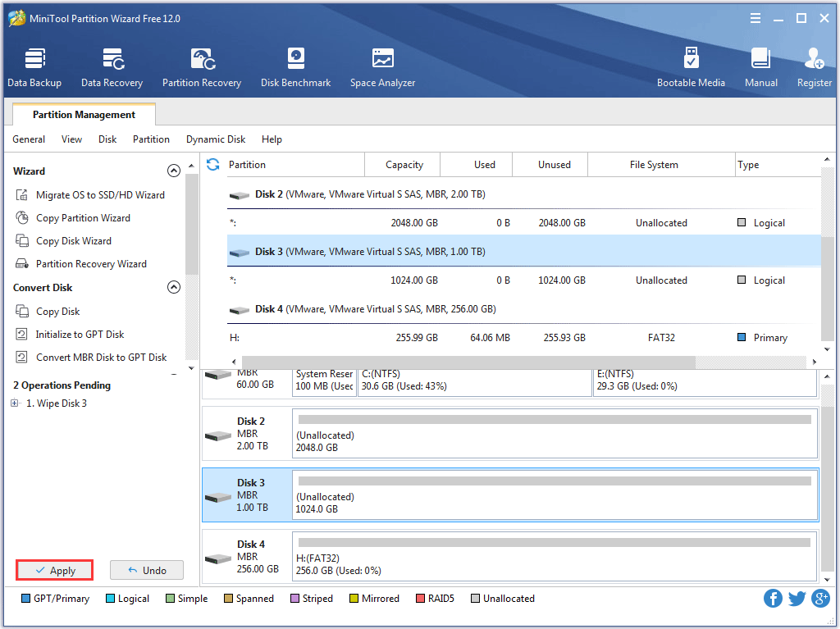
Task: Open the Partition menu
Action: click(151, 139)
